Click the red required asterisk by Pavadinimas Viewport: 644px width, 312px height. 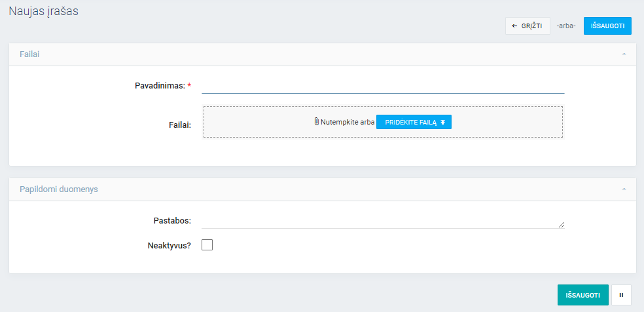point(189,86)
